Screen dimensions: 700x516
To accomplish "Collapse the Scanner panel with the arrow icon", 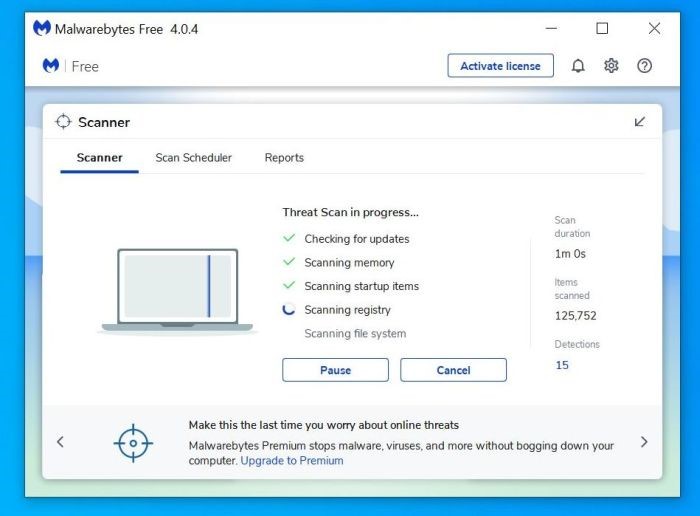I will (x=639, y=122).
